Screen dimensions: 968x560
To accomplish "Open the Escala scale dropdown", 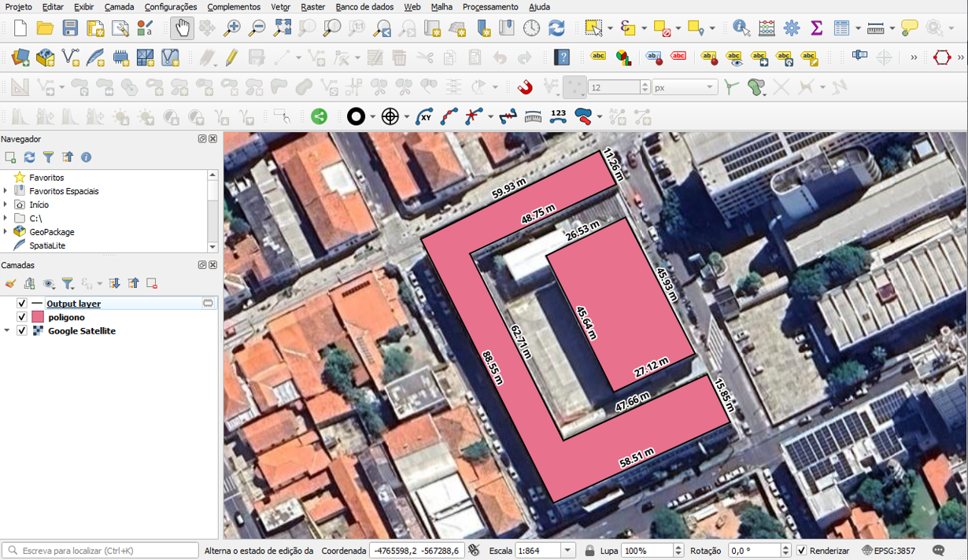I will [x=567, y=551].
